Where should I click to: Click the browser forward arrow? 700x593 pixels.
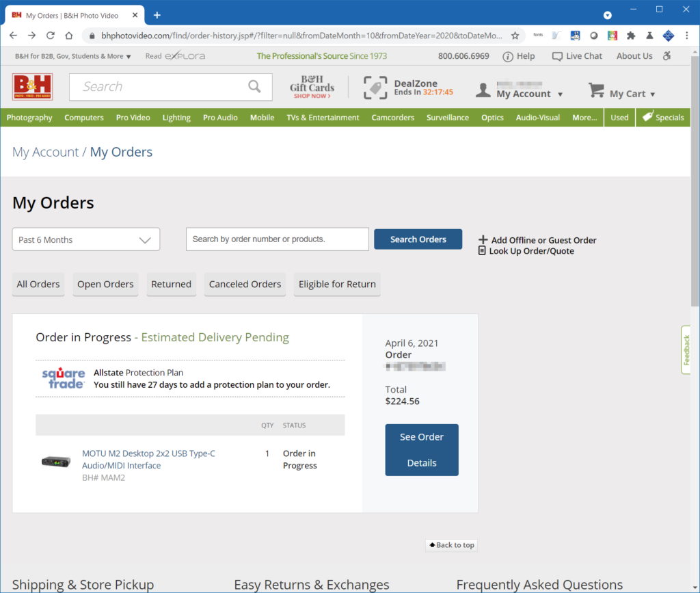(31, 36)
